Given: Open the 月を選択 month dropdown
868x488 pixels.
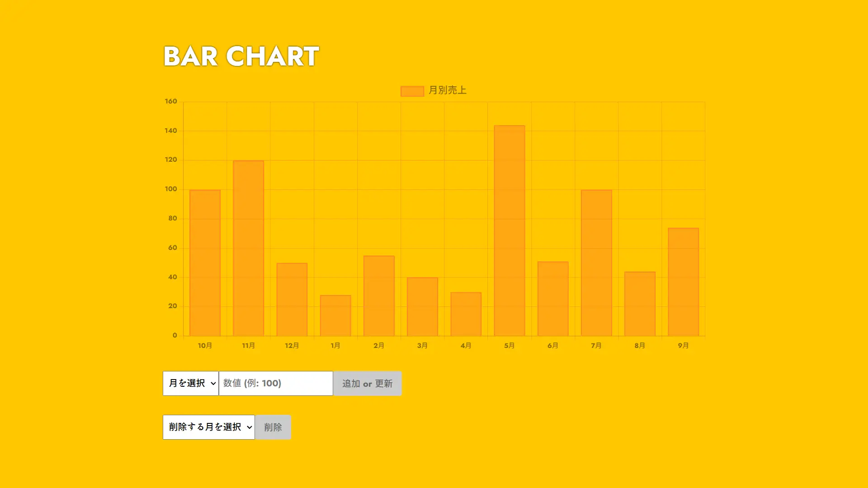Looking at the screenshot, I should (x=190, y=383).
